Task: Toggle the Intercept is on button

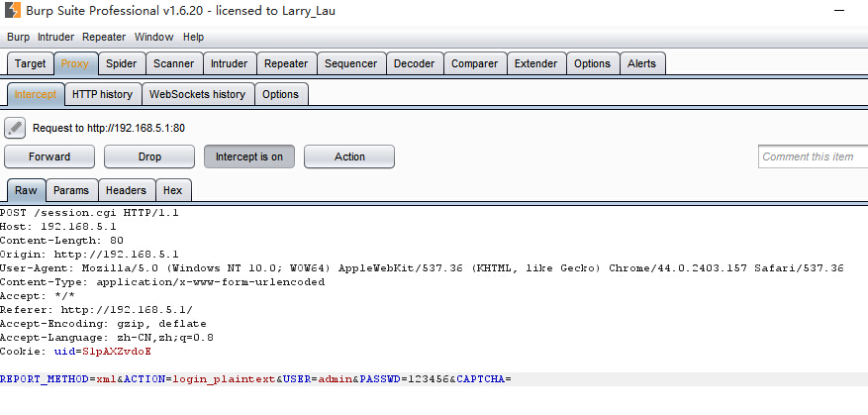Action: pyautogui.click(x=249, y=156)
